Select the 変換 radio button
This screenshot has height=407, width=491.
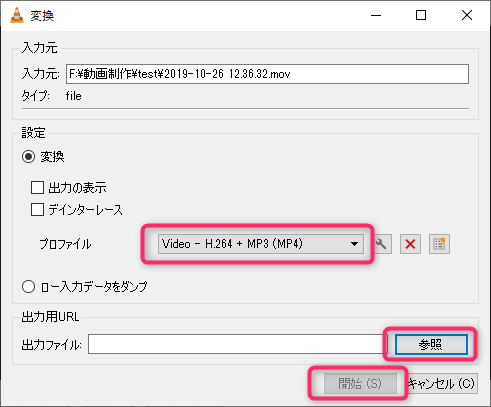[x=28, y=156]
